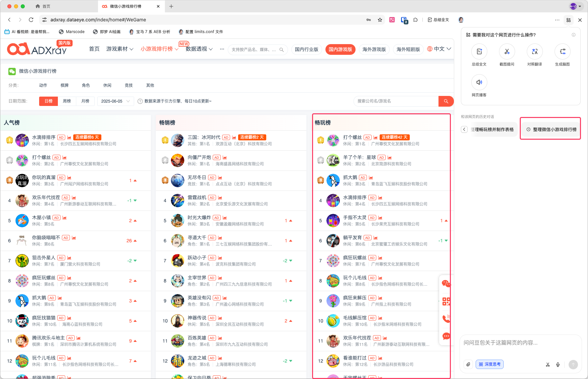Viewport: 588px width, 379px height.
Task: Click the floating WeChat contact icon
Action: pos(446,284)
